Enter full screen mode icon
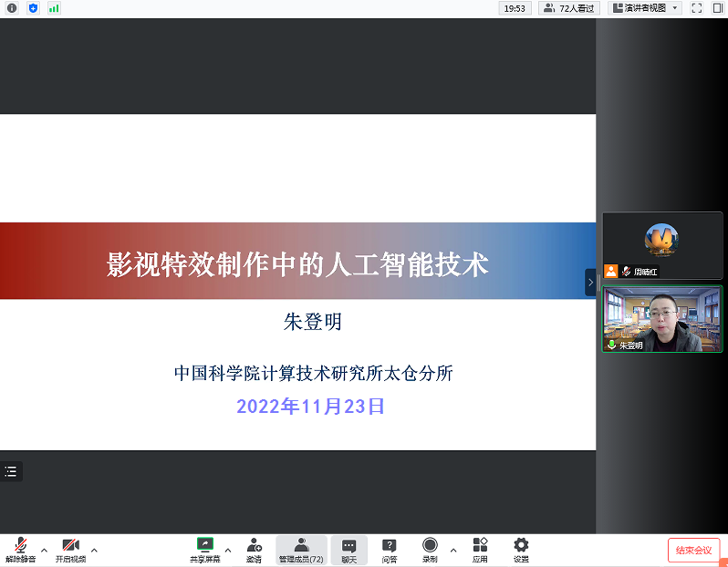This screenshot has height=567, width=728. [x=696, y=8]
